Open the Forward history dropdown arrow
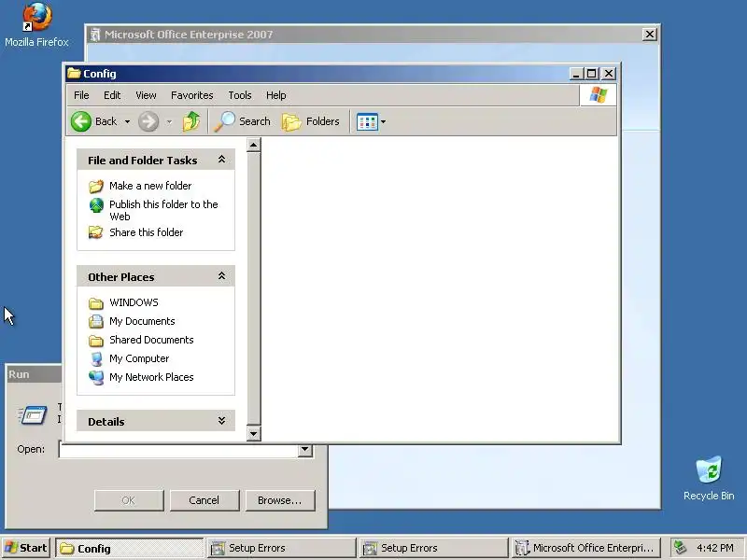 coord(169,122)
